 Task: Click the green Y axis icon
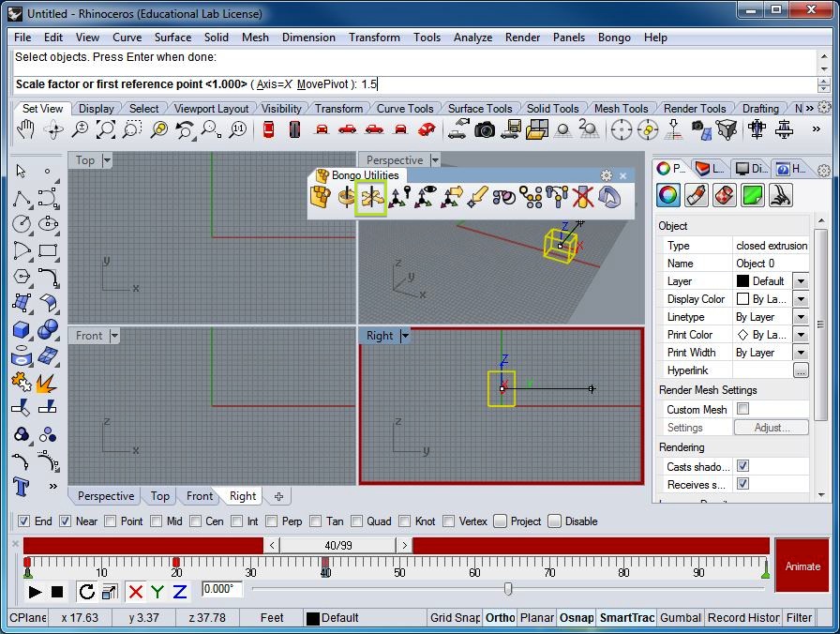click(157, 592)
